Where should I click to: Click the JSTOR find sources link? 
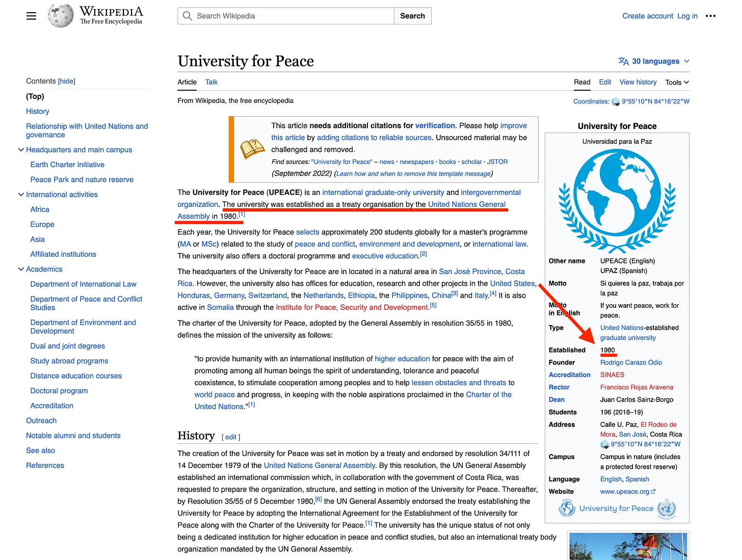click(497, 162)
